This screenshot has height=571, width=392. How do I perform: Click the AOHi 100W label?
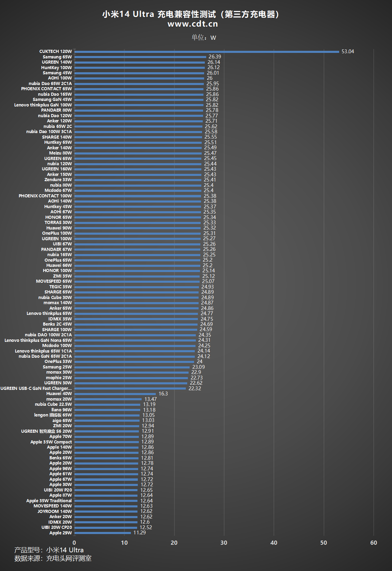pyautogui.click(x=60, y=78)
